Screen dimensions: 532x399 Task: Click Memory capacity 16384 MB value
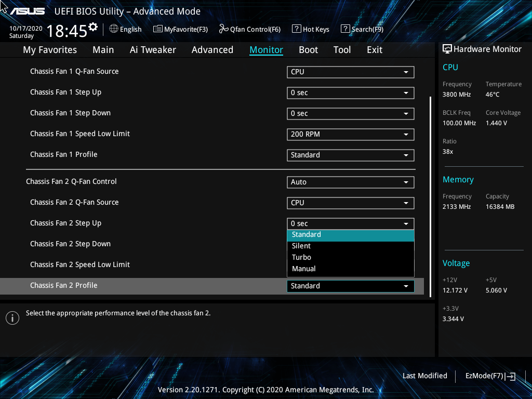point(500,207)
